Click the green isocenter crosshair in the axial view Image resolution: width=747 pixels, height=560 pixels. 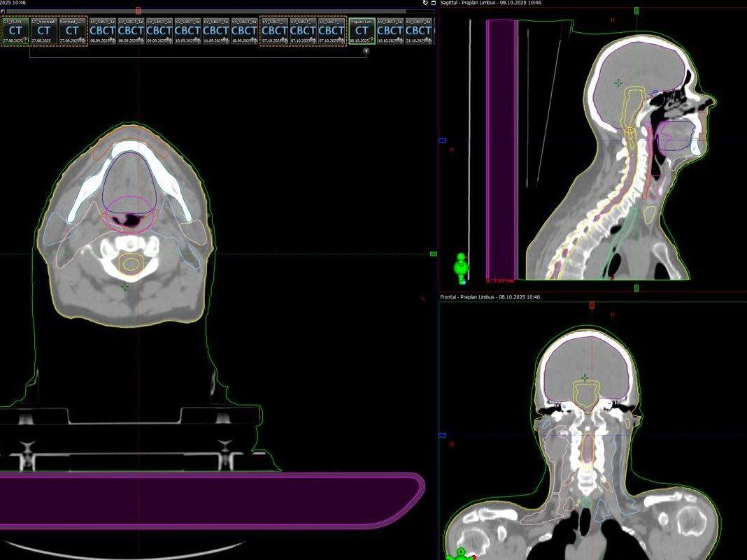124,287
